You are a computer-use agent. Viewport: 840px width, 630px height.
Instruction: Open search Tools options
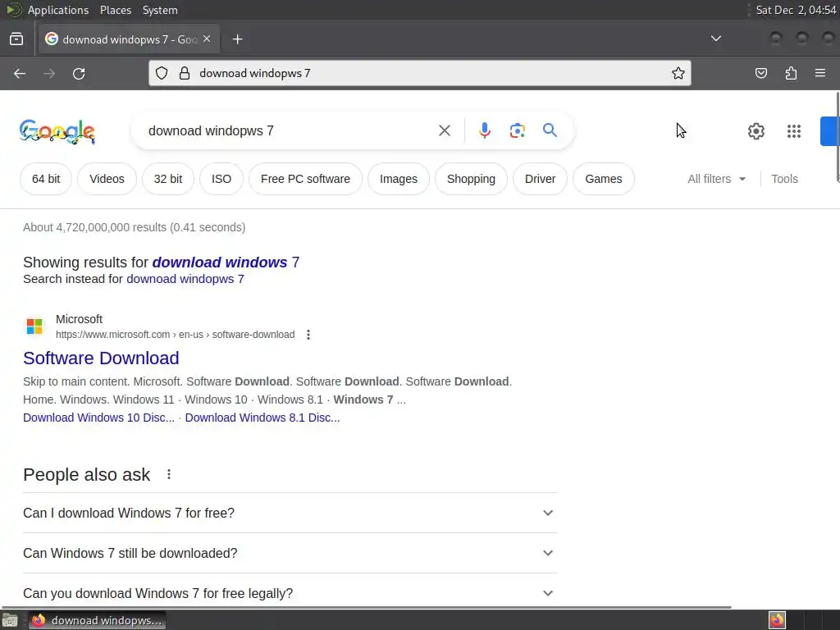tap(784, 179)
